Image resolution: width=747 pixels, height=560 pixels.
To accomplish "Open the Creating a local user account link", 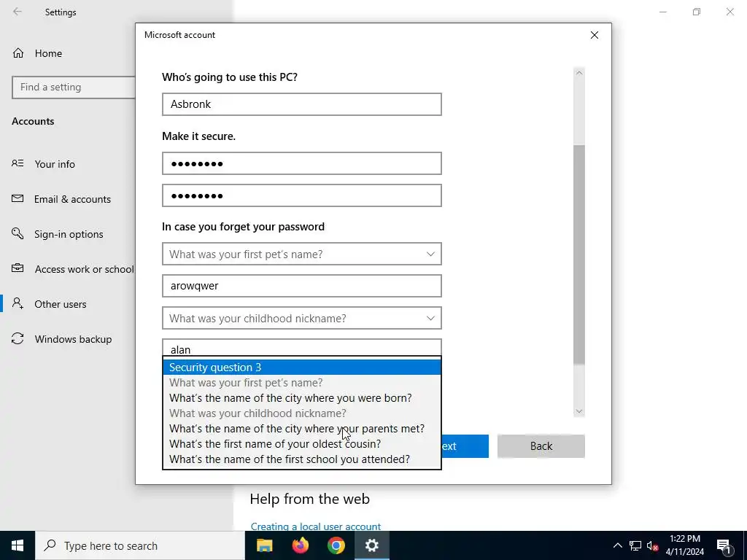I will 315,526.
